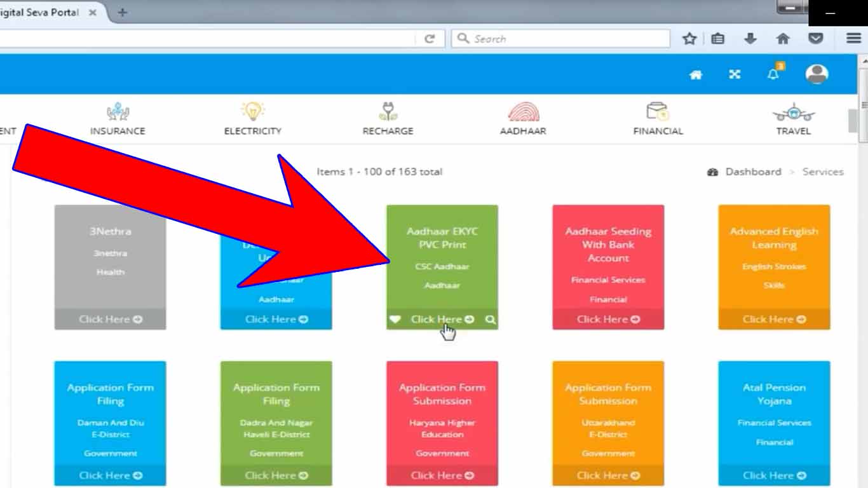Reload the page with refresh icon
This screenshot has width=868, height=488.
tap(430, 39)
